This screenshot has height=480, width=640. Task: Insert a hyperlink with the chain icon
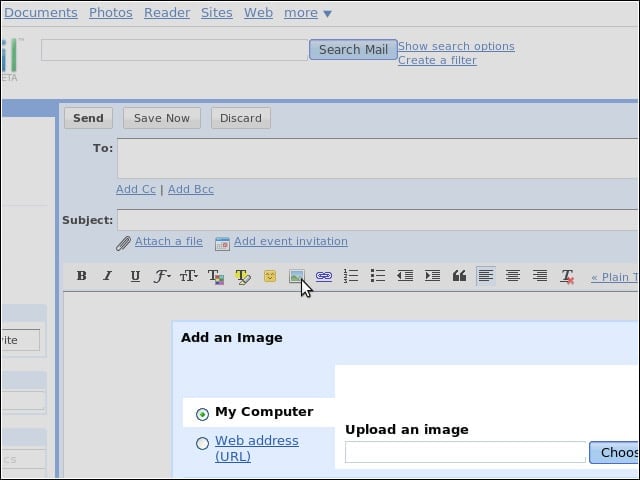click(x=324, y=276)
